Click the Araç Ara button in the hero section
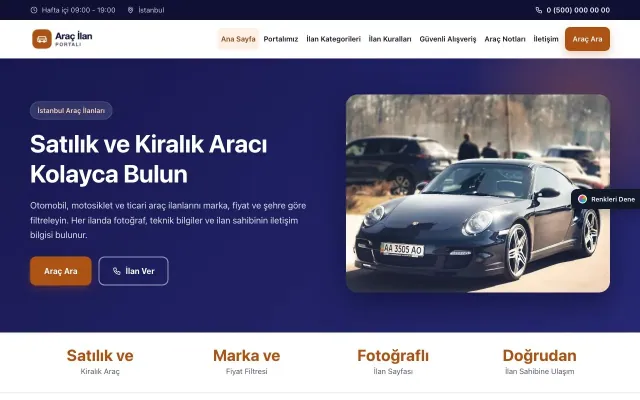 pos(61,271)
